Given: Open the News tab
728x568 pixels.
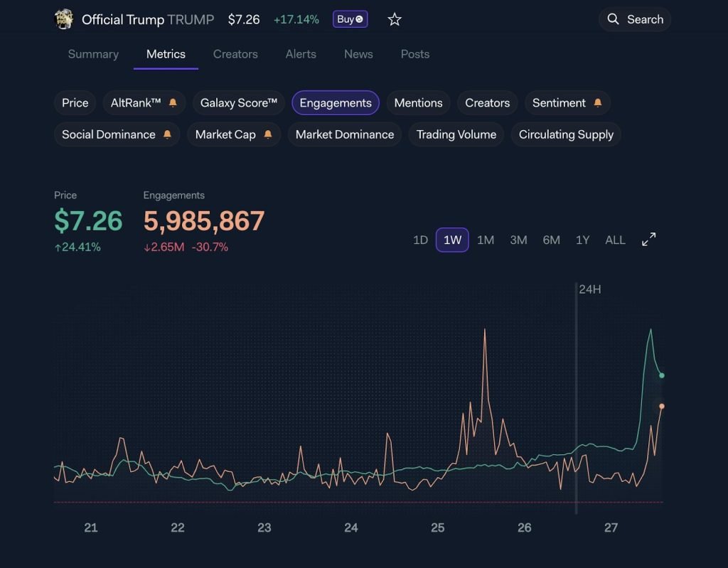Looking at the screenshot, I should [358, 54].
